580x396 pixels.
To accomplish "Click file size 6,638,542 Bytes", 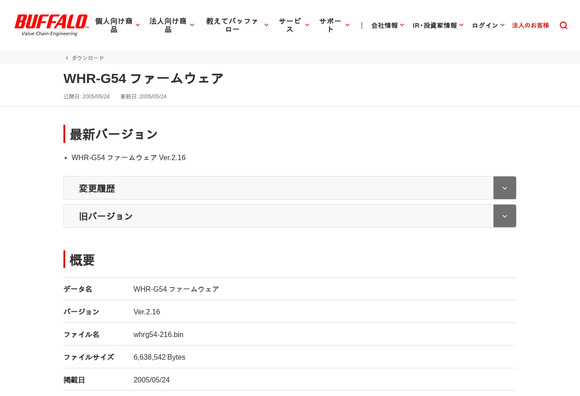I will tap(159, 357).
